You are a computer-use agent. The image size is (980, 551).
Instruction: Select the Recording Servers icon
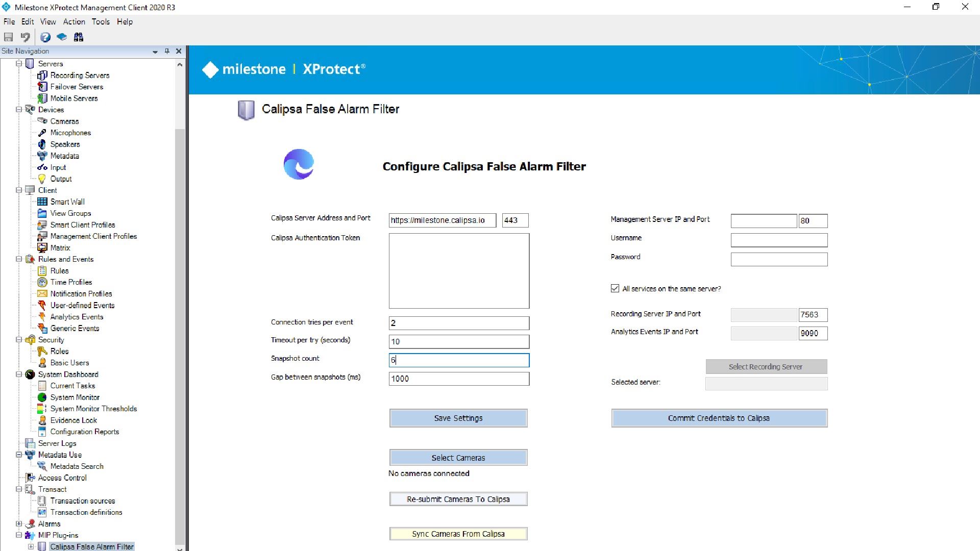tap(42, 75)
